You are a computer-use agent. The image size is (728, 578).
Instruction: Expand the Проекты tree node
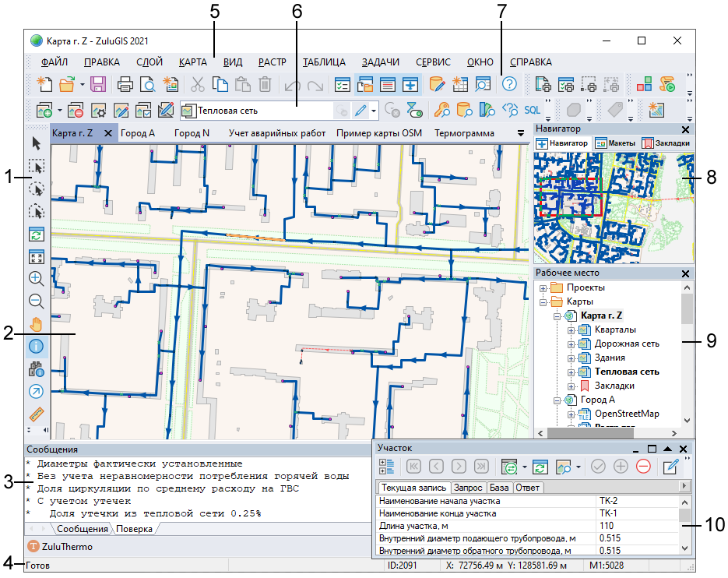[x=543, y=288]
